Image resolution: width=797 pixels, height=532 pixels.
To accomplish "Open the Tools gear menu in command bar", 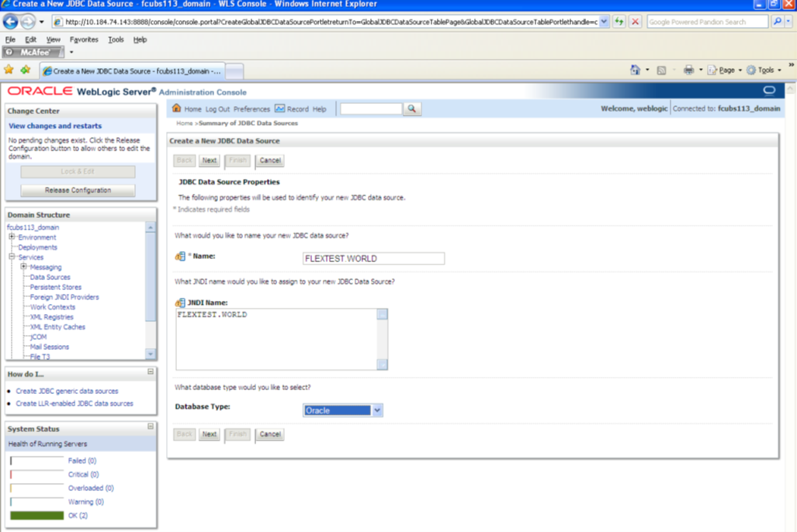I will [764, 70].
